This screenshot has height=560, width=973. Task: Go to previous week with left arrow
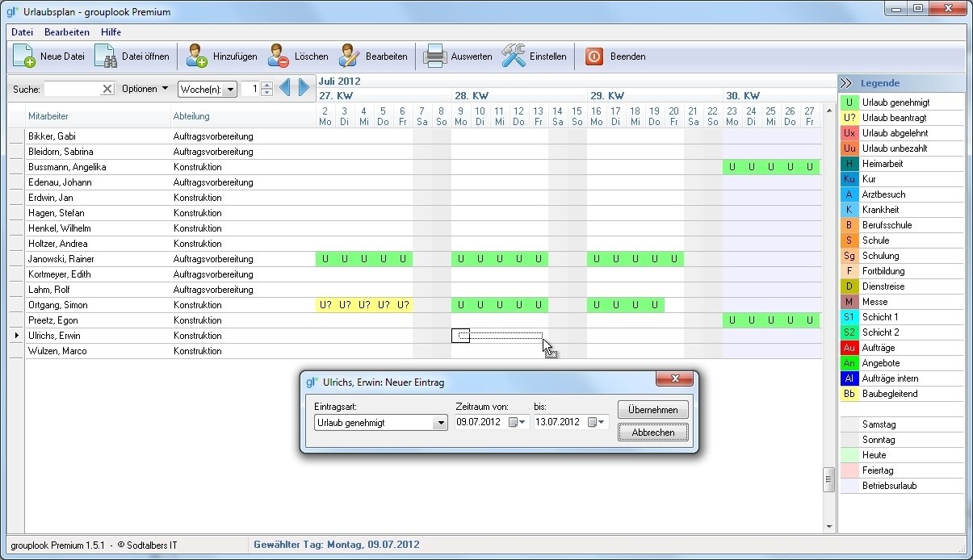click(285, 89)
